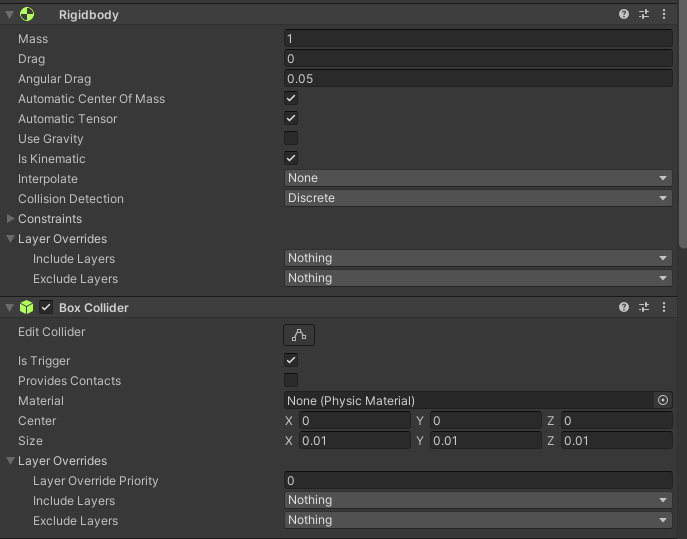Disable the Is Trigger checkbox
This screenshot has height=539, width=687.
click(x=291, y=361)
